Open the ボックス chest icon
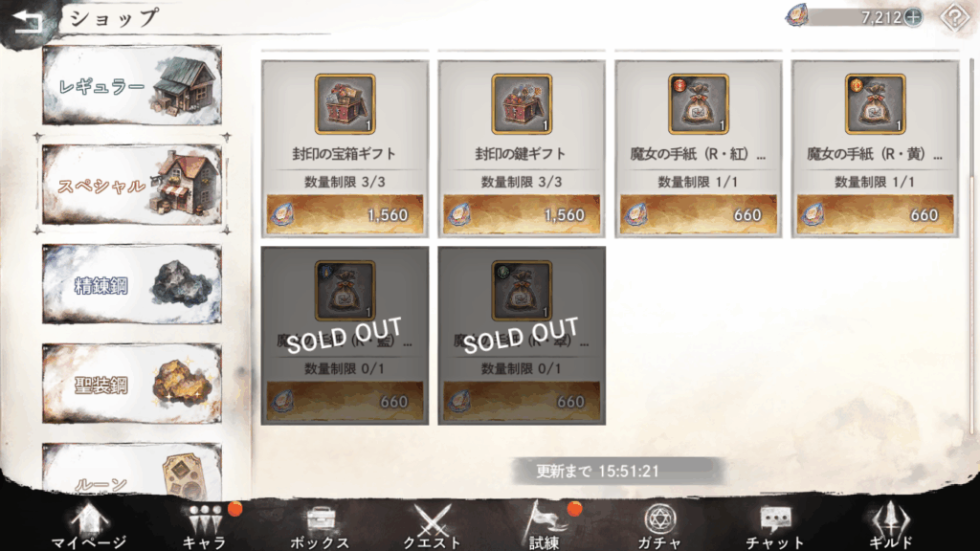This screenshot has width=980, height=551. (320, 527)
